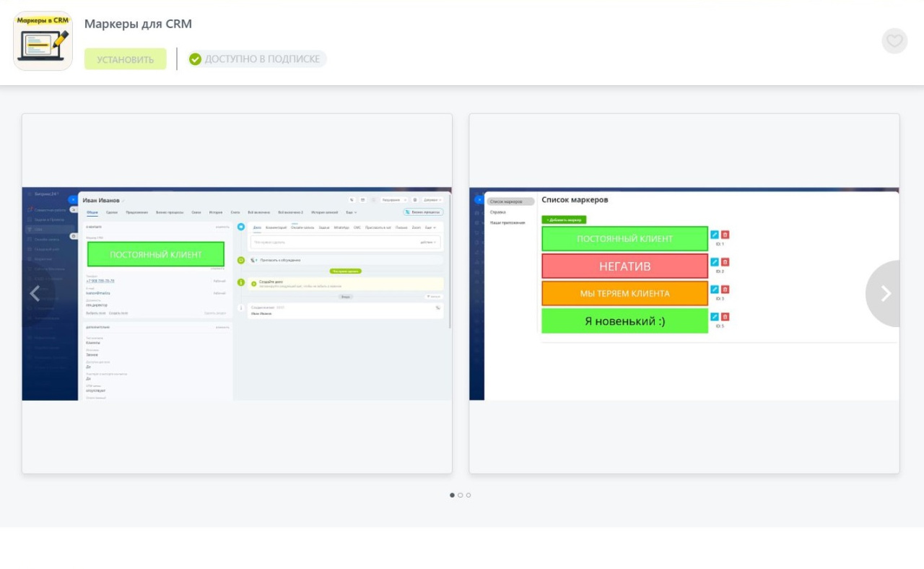This screenshot has height=569, width=924.
Task: Click the Маркеры для CRM app logo
Action: pyautogui.click(x=43, y=41)
